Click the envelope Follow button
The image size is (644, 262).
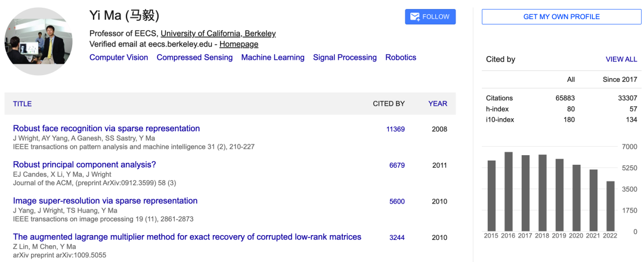430,17
